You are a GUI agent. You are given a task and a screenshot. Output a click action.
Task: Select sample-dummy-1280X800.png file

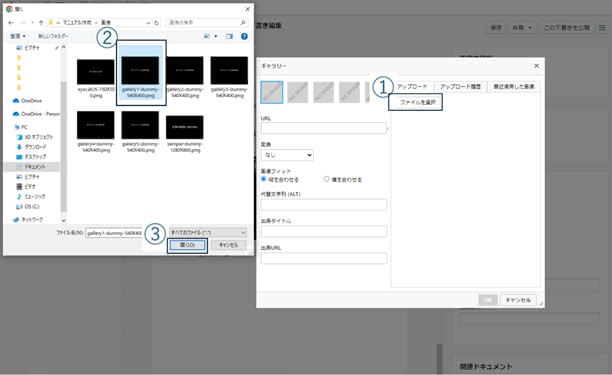[185, 134]
